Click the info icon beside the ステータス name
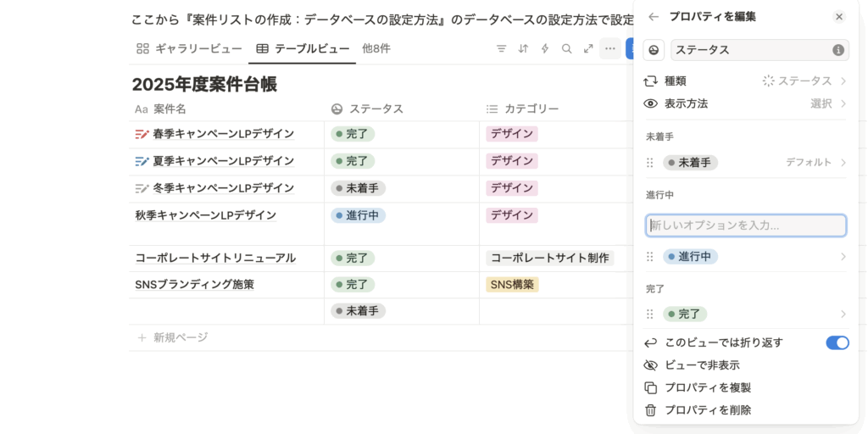Image resolution: width=868 pixels, height=434 pixels. click(838, 50)
